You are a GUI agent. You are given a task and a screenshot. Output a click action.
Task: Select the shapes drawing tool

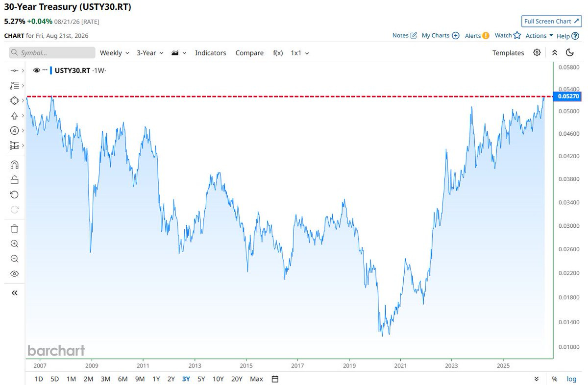click(x=14, y=100)
